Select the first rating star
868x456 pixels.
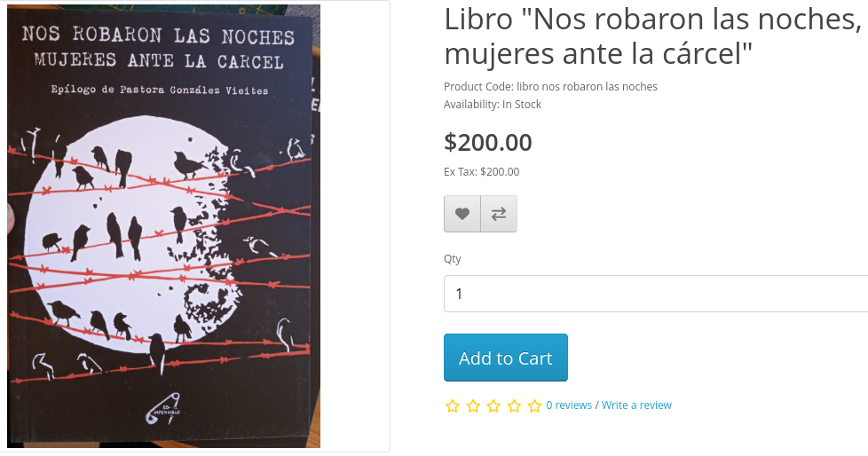tap(453, 406)
